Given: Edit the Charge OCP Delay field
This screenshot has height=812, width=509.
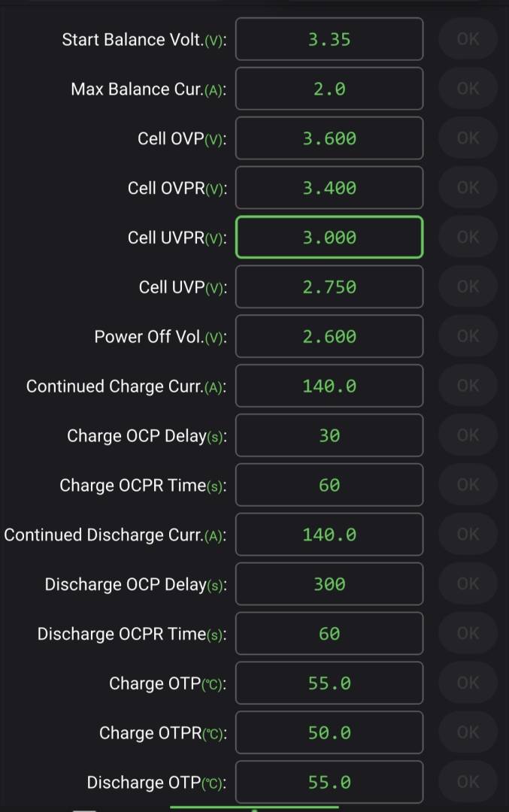Looking at the screenshot, I should click(329, 435).
